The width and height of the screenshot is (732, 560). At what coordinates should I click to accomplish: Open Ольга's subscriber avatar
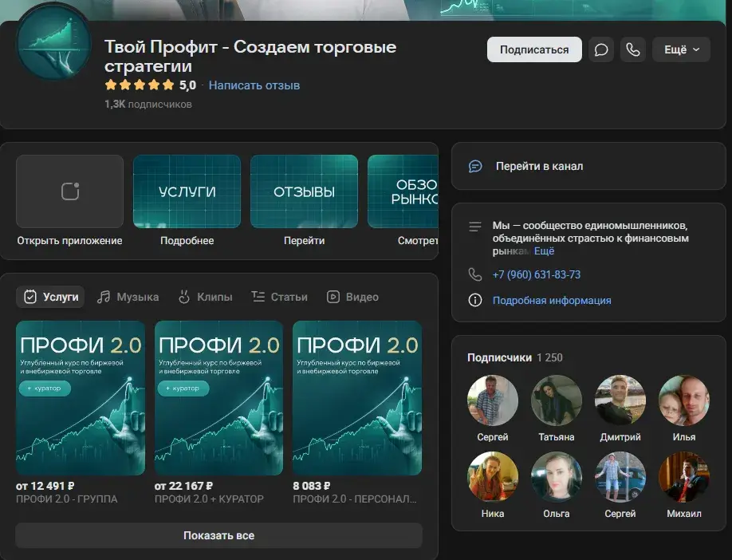pos(556,477)
